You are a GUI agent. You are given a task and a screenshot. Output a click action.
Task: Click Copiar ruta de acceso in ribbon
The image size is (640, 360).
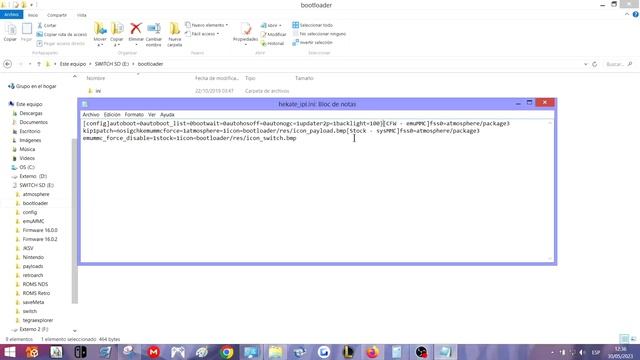62,34
